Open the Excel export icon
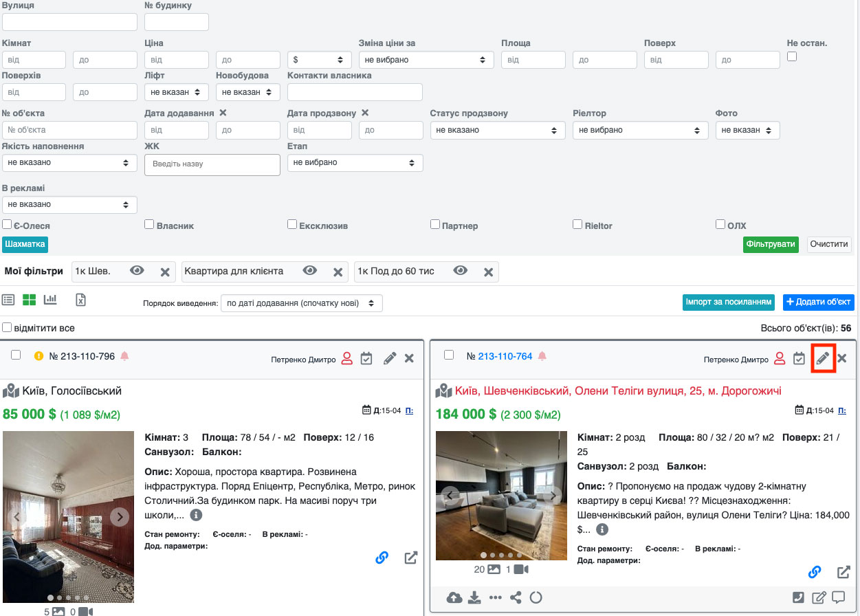Screen dimensions: 860x616 point(80,300)
